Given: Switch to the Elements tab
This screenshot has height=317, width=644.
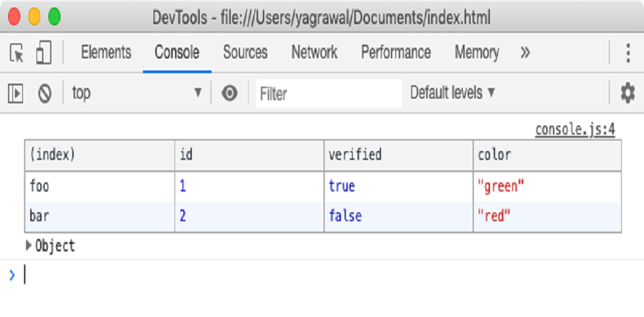Looking at the screenshot, I should [106, 53].
